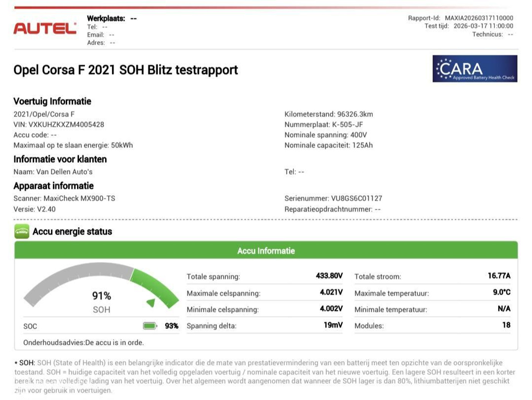Click the SOH explanation footnote paragraph
Screen dimensions: 532x400
[x=265, y=376]
